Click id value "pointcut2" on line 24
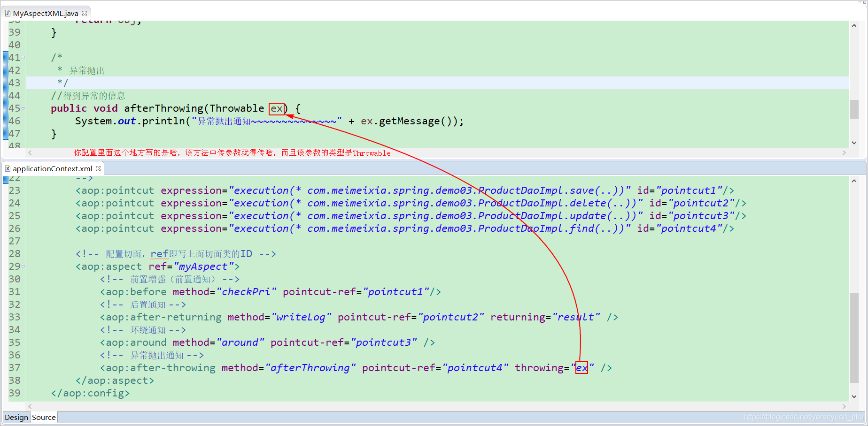 click(x=701, y=203)
